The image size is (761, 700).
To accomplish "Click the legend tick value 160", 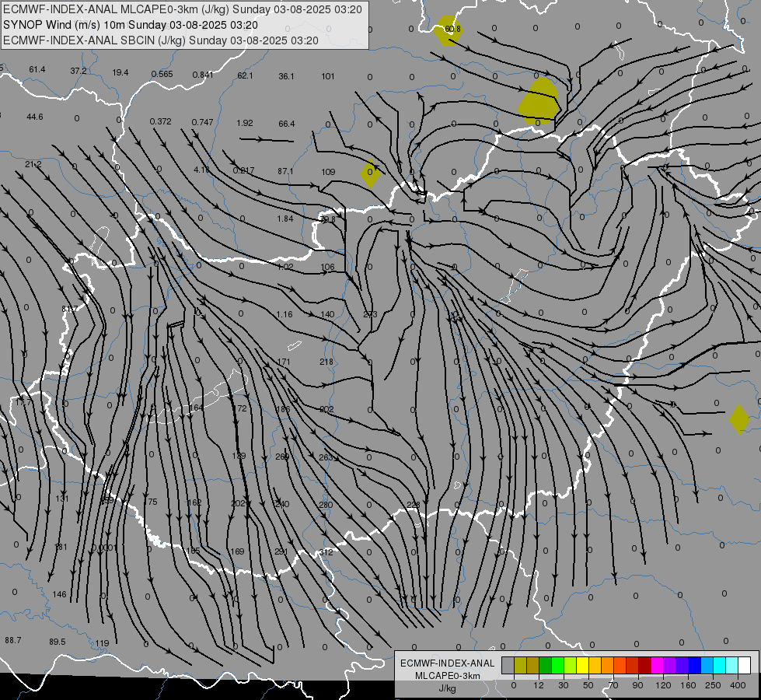I will click(x=688, y=685).
